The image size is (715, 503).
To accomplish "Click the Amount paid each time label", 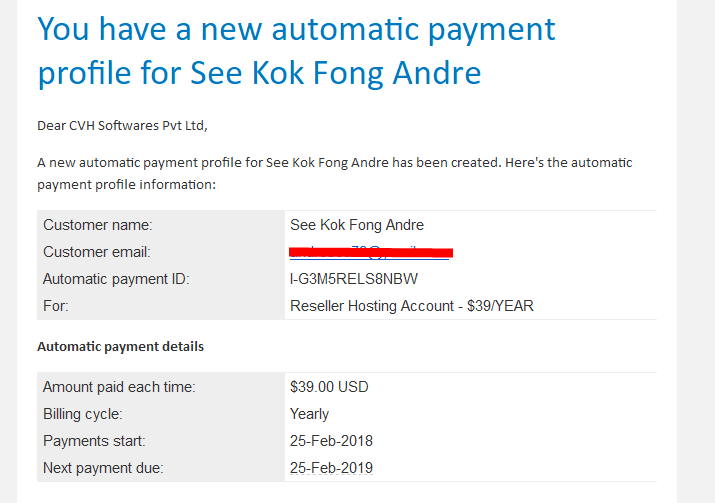I will coord(119,387).
